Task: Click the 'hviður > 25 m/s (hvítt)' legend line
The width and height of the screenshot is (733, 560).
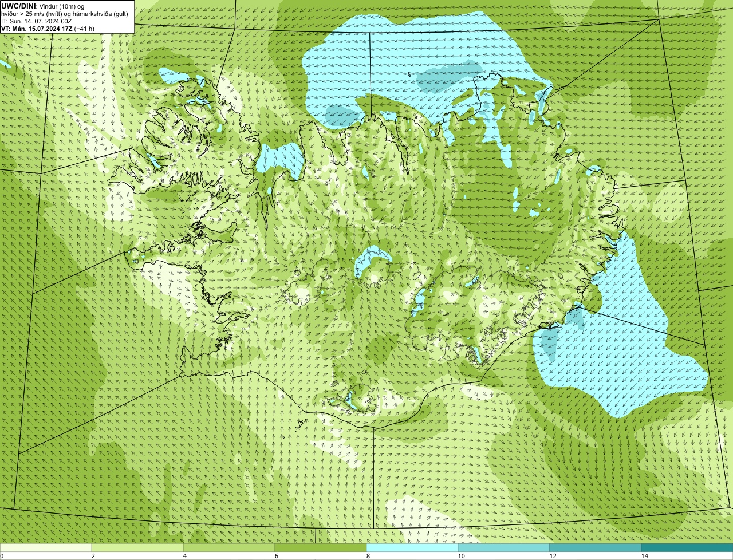Action: 65,13
